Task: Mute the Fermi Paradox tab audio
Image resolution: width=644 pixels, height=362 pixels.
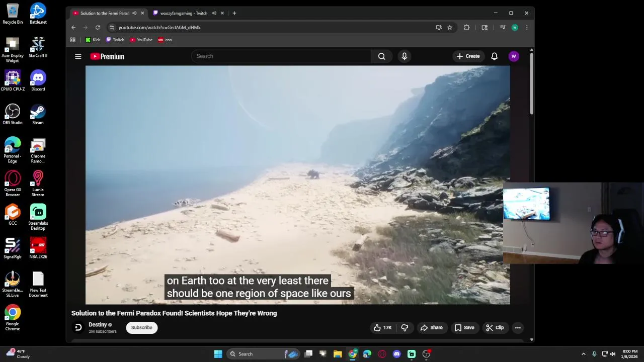Action: point(134,13)
